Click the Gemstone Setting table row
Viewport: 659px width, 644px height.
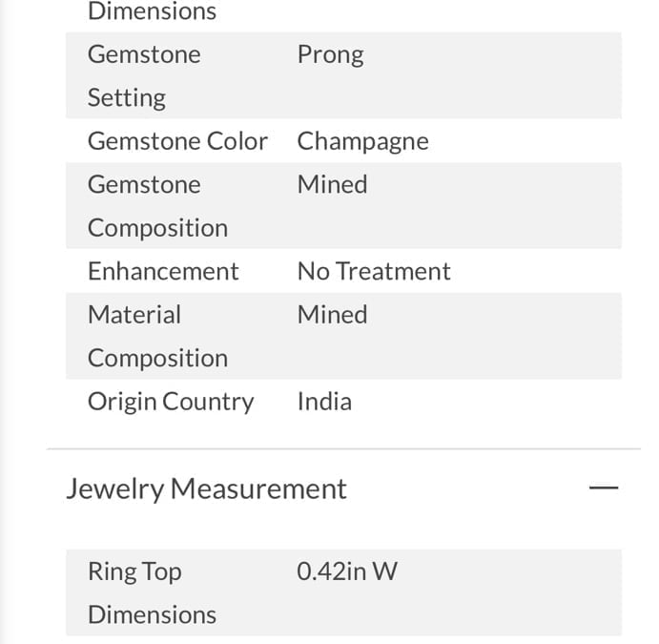(343, 75)
